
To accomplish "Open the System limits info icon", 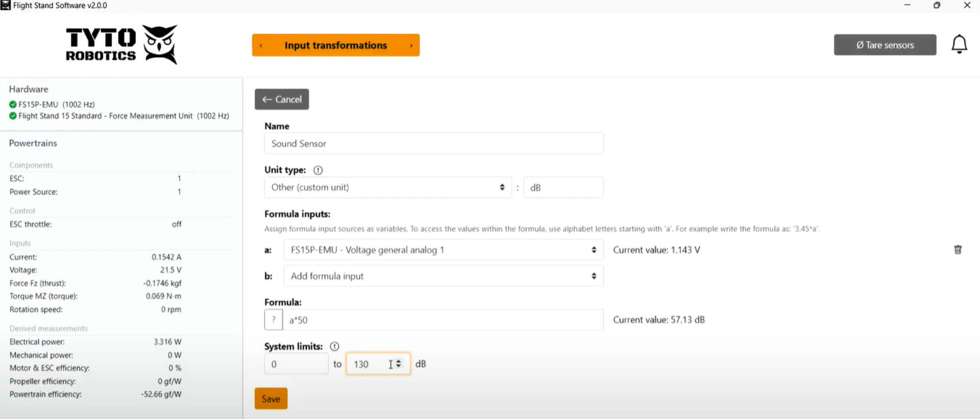I will point(334,346).
